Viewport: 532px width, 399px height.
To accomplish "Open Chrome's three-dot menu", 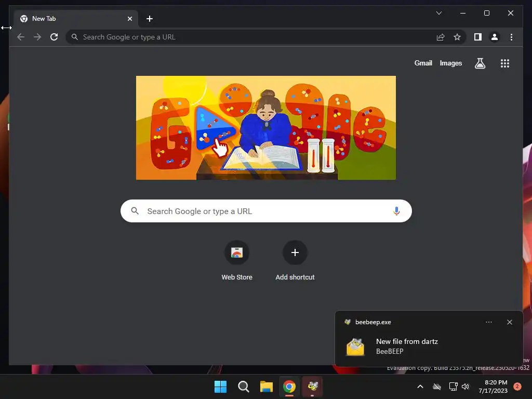I will tap(511, 37).
